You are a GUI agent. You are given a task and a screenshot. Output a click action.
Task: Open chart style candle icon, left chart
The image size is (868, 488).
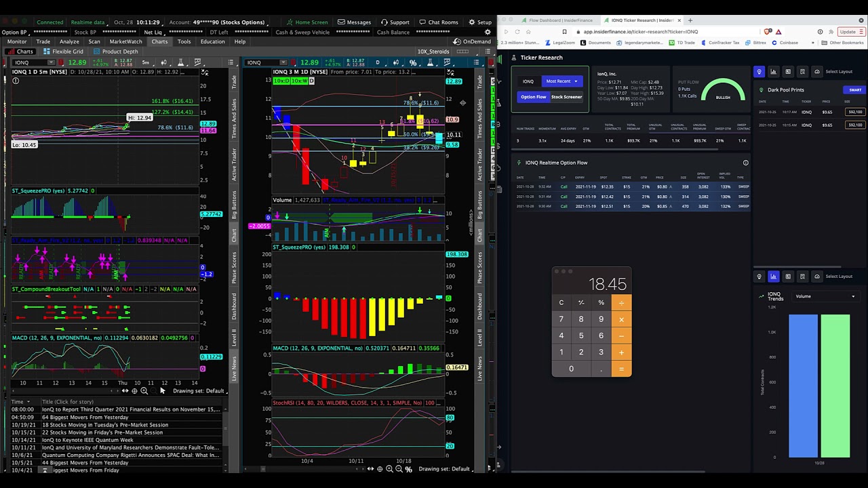click(x=163, y=62)
